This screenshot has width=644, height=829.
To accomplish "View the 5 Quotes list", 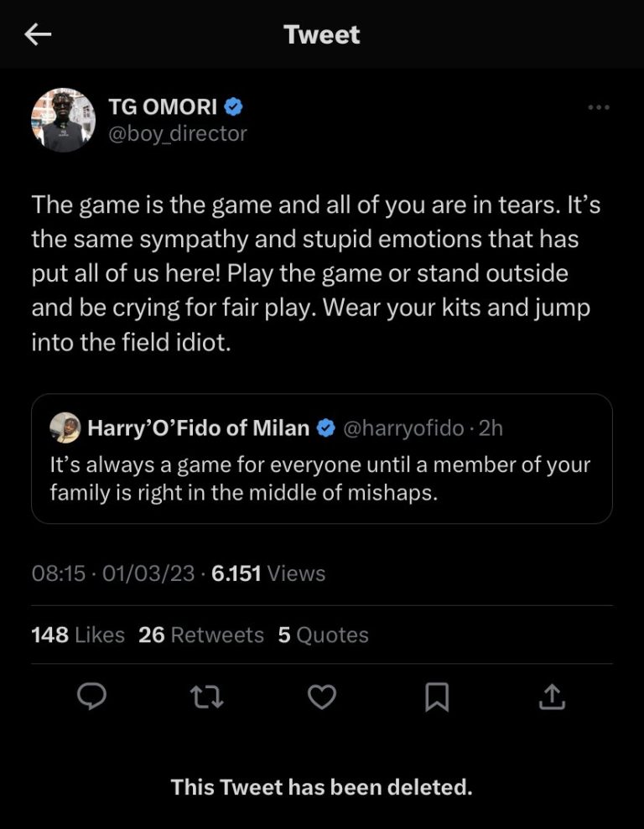I will click(323, 635).
